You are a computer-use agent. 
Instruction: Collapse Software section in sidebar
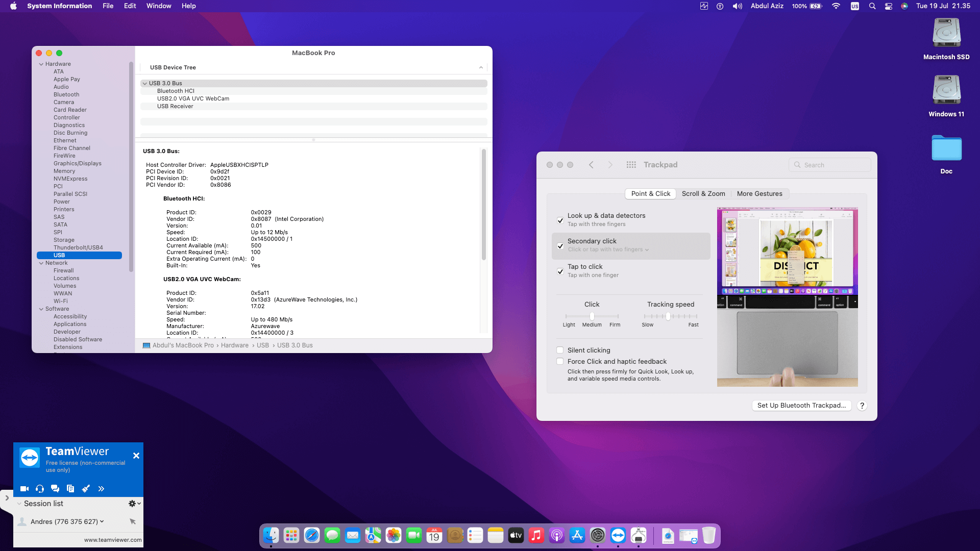pos(41,309)
